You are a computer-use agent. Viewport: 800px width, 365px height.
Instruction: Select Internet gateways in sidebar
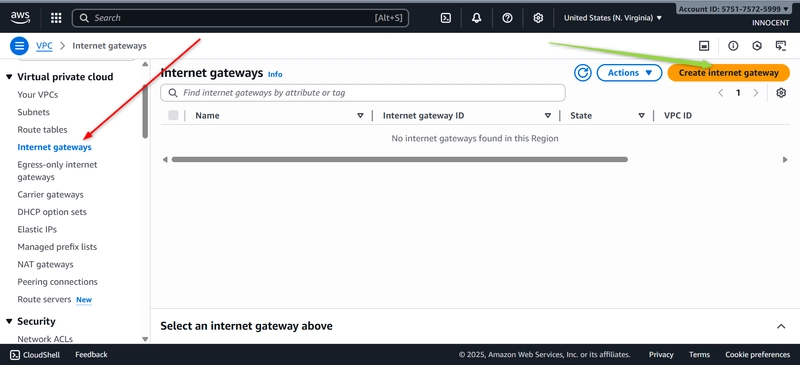(x=55, y=147)
